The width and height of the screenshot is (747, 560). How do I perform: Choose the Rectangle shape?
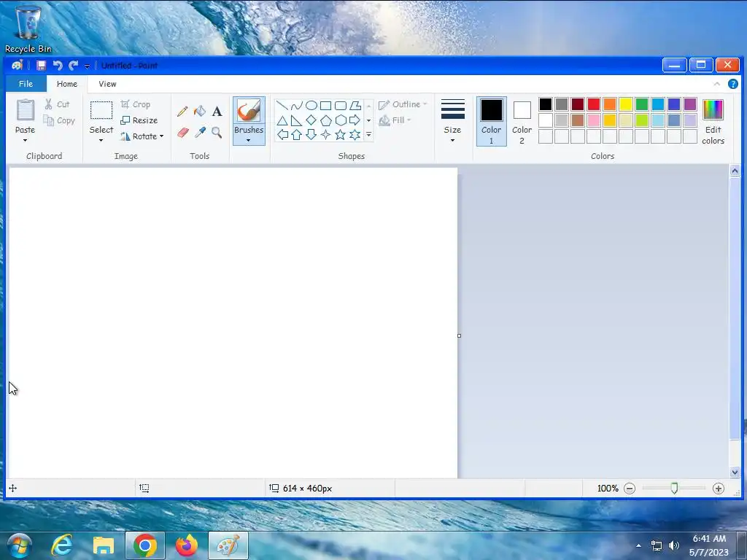click(x=326, y=106)
